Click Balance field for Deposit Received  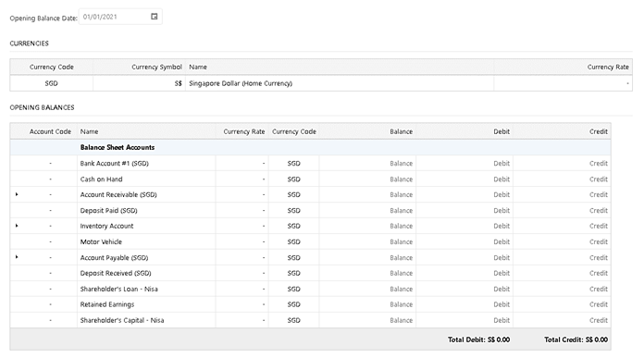point(367,273)
